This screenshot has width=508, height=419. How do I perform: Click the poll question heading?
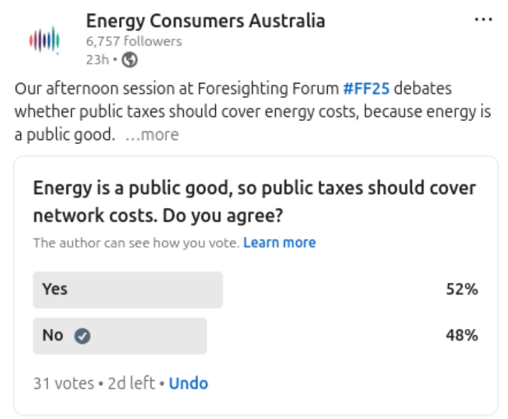pos(254,202)
